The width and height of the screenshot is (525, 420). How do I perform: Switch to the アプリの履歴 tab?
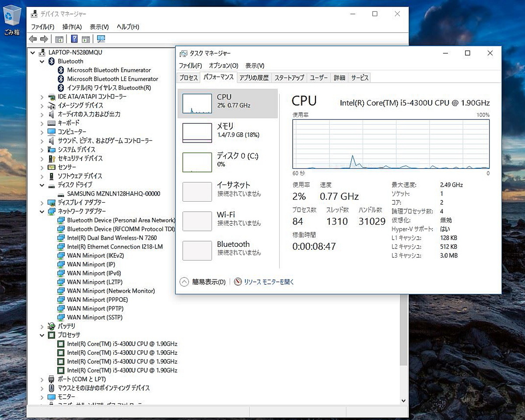click(x=254, y=78)
